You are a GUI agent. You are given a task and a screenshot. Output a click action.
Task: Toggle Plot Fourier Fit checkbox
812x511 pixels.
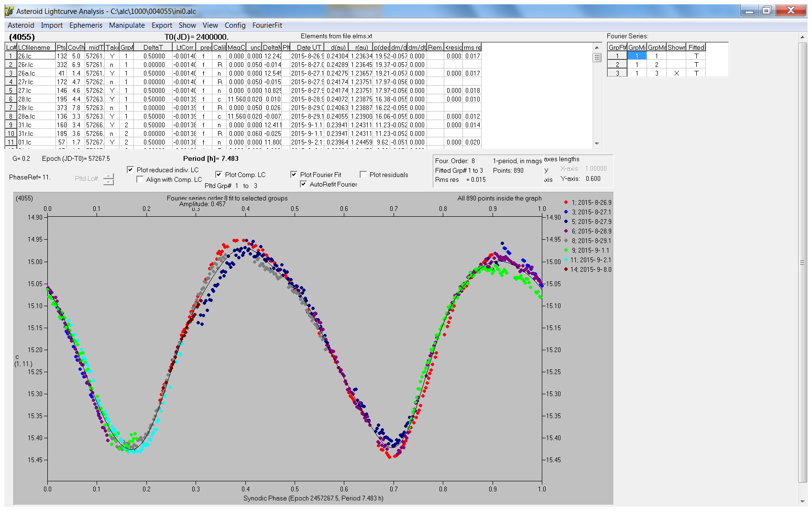point(294,175)
